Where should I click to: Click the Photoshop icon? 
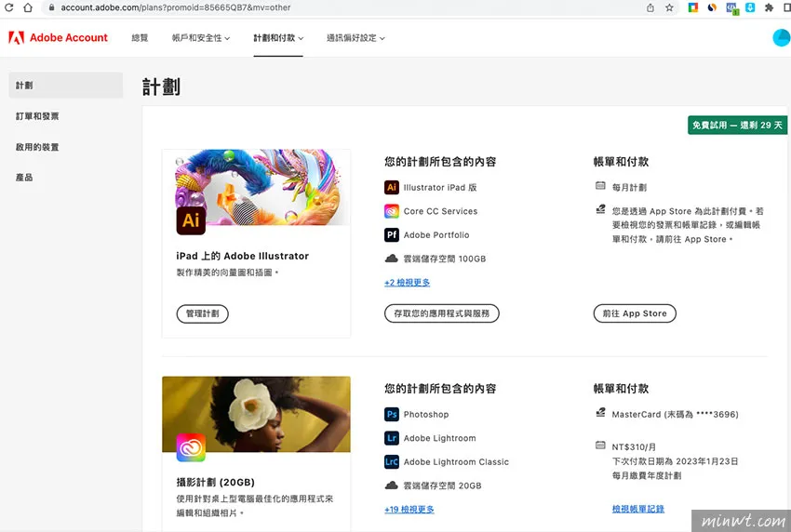[392, 415]
